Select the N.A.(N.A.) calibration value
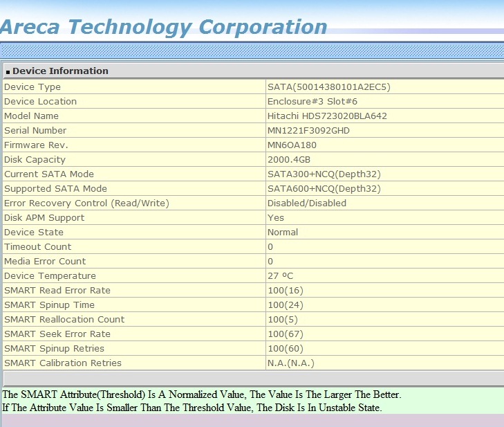 tap(291, 363)
